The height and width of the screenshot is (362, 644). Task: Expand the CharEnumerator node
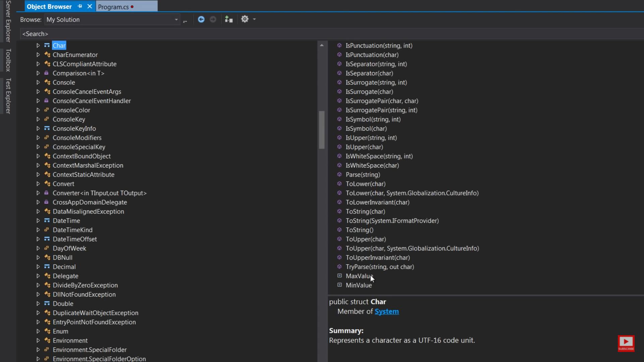[38, 55]
